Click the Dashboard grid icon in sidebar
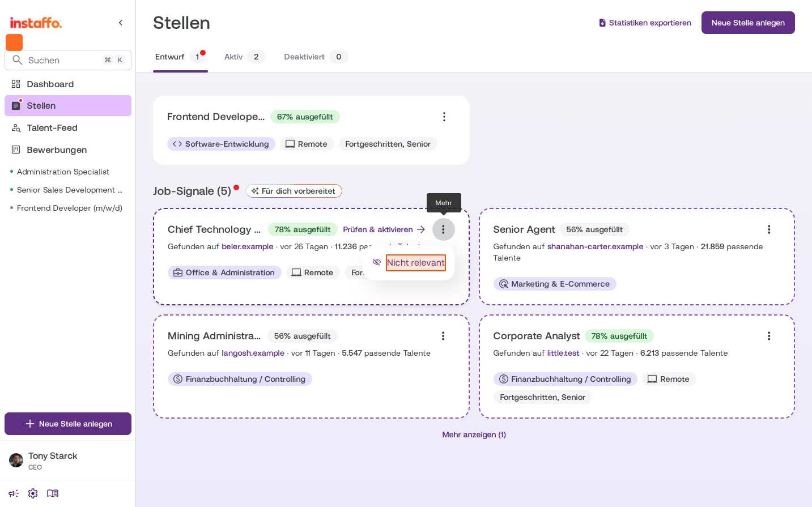Screen dimensions: 812x507 click(16, 84)
